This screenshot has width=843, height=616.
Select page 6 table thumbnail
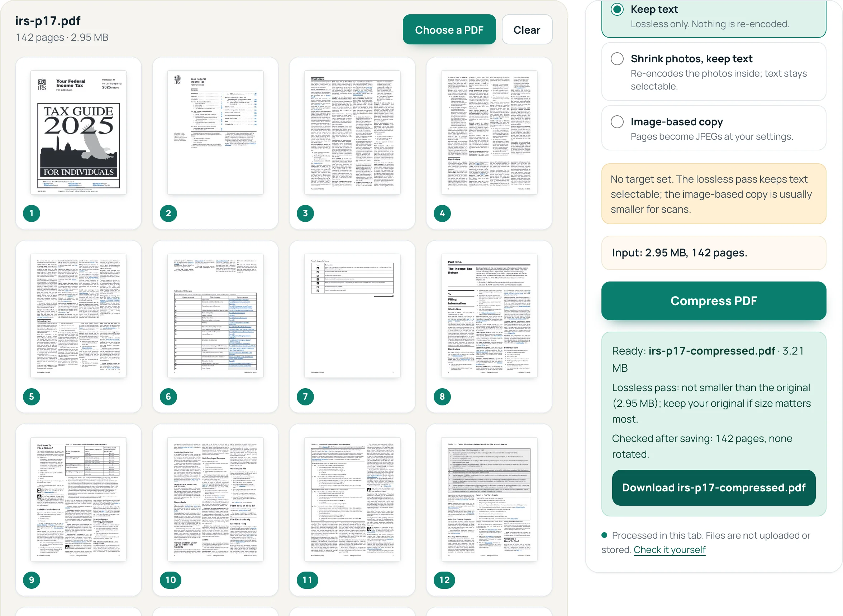pos(215,316)
